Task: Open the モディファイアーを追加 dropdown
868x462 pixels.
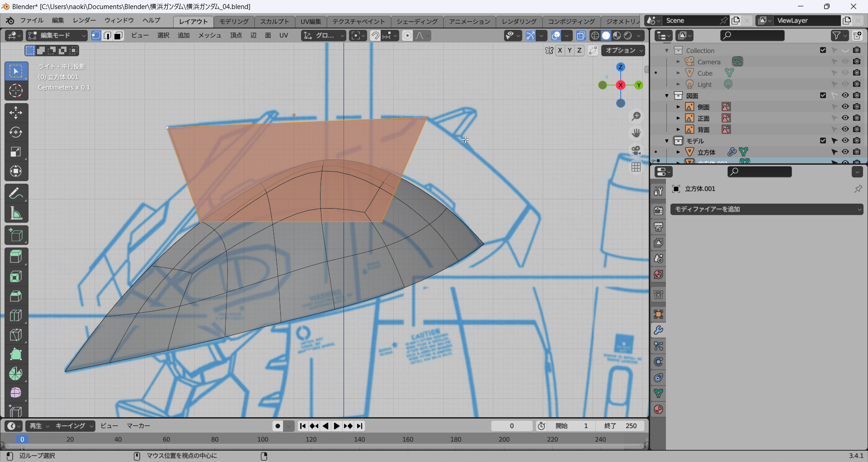Action: coord(766,209)
